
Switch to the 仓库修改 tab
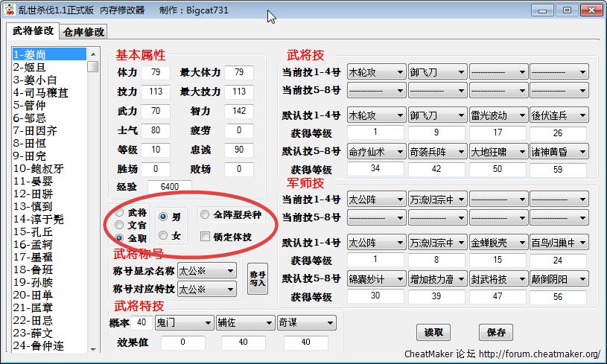click(x=84, y=32)
